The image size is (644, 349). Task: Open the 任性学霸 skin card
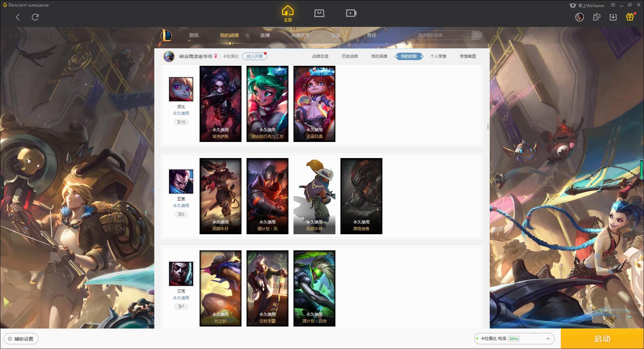[267, 288]
